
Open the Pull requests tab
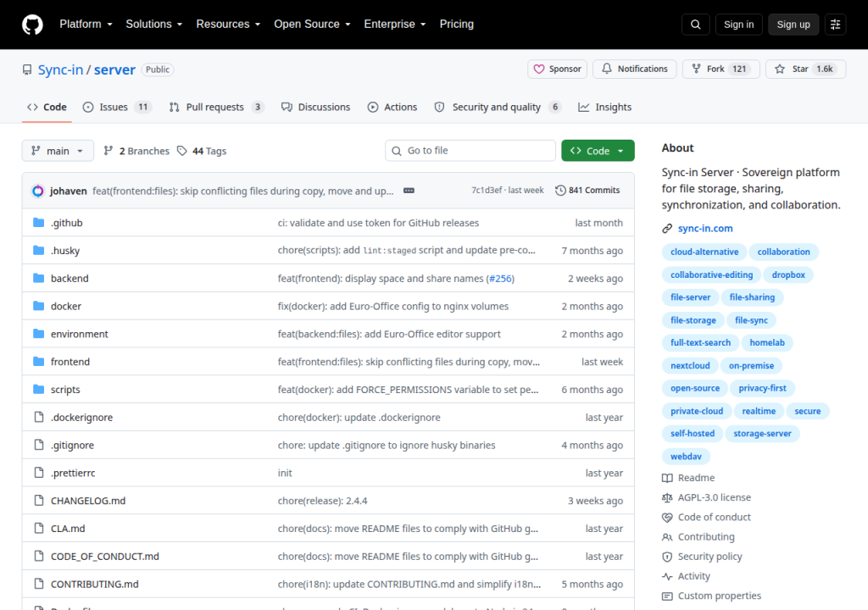(x=216, y=107)
